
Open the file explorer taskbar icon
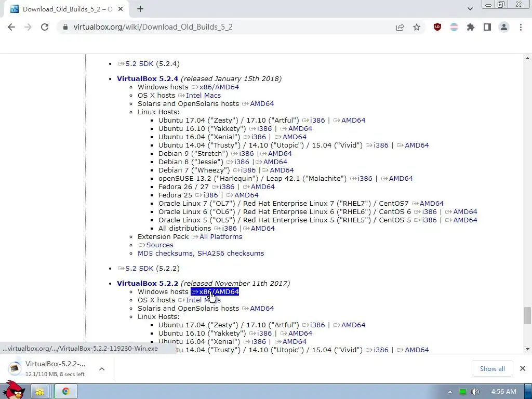(x=40, y=392)
